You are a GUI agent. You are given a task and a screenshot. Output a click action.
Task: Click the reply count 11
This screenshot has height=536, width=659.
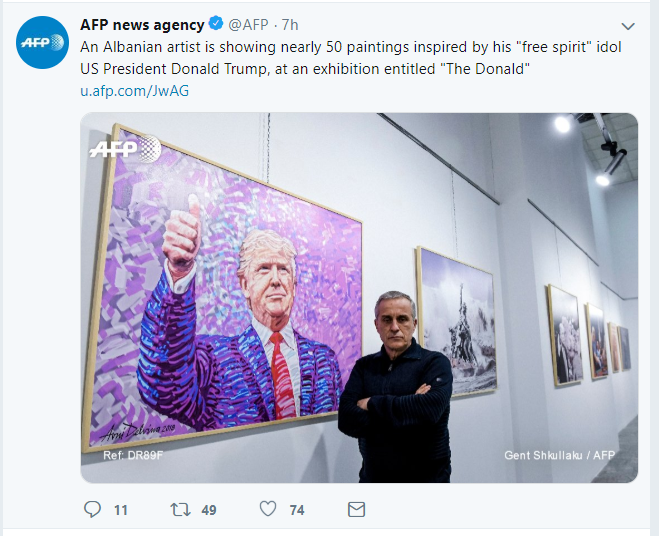click(120, 510)
